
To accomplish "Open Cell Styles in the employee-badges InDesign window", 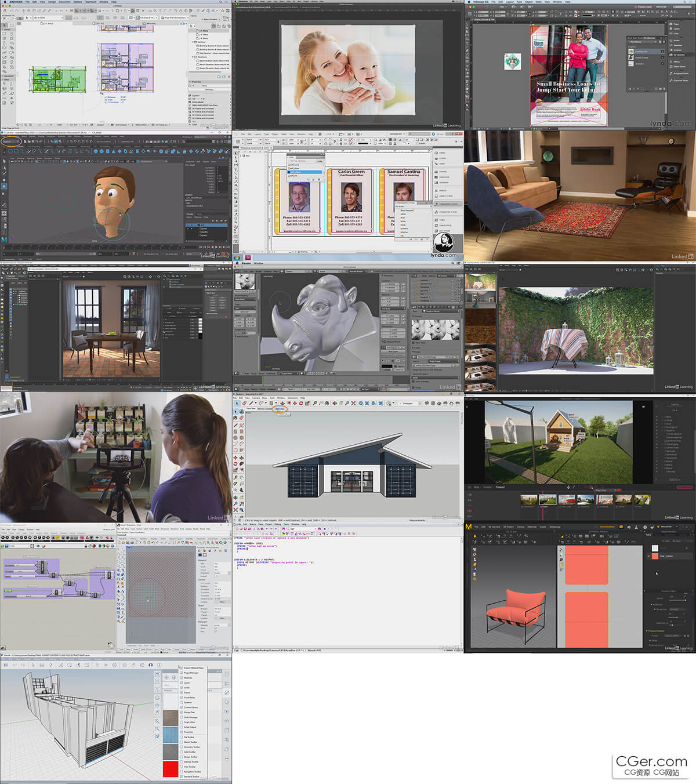I will pos(444,231).
